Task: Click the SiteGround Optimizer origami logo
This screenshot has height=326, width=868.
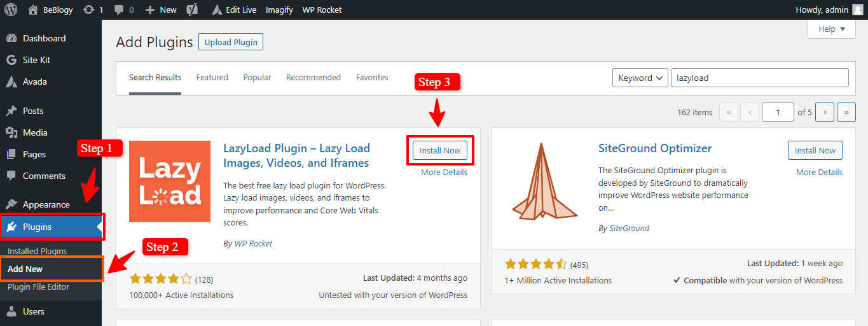Action: pos(544,181)
